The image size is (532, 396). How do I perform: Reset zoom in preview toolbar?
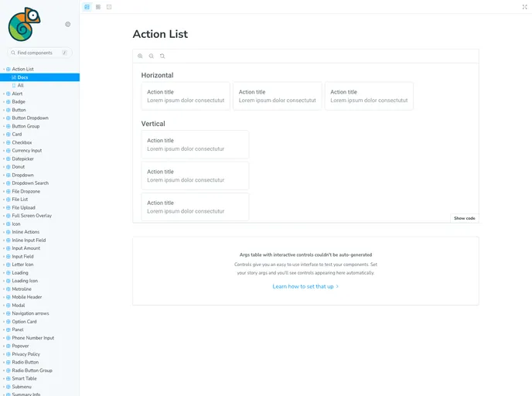162,56
